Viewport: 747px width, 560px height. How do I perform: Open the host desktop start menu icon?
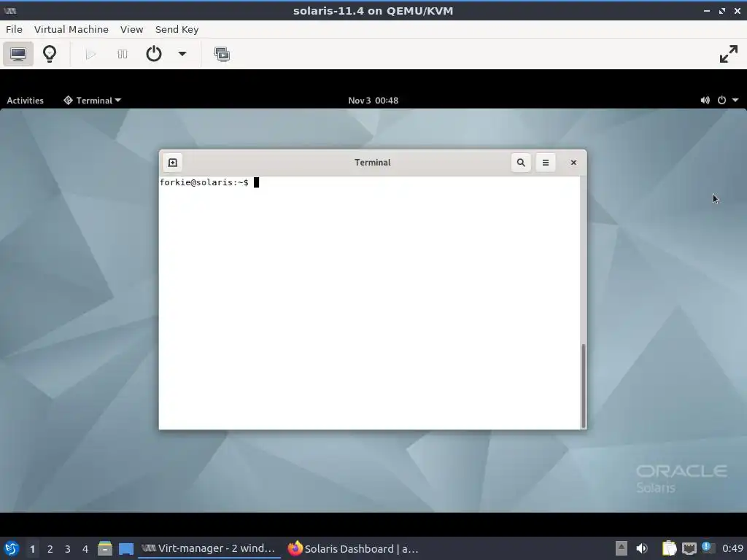tap(12, 548)
